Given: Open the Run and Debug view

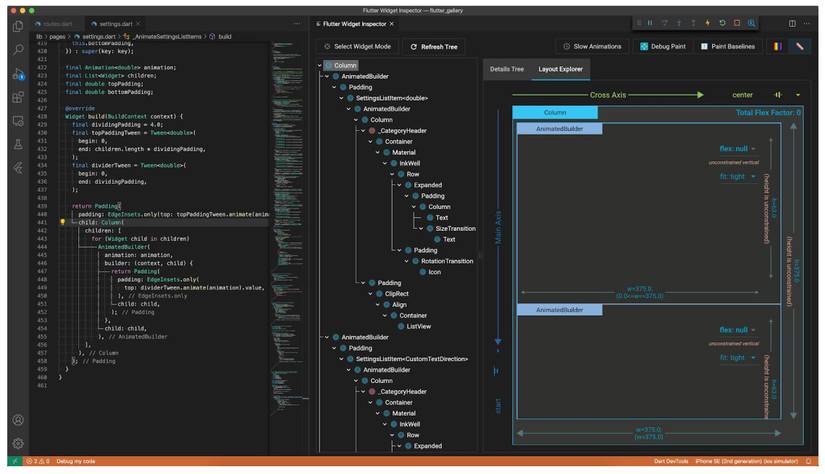Looking at the screenshot, I should click(18, 74).
